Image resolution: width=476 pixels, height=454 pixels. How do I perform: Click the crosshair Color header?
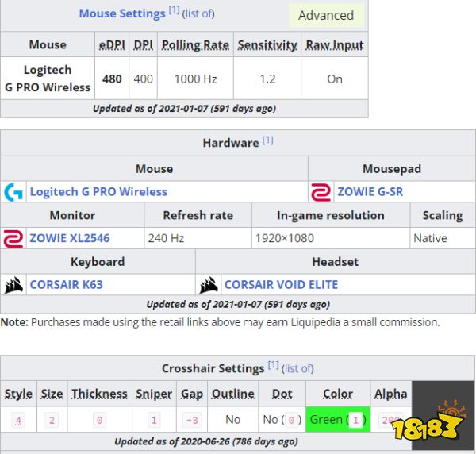pyautogui.click(x=338, y=394)
